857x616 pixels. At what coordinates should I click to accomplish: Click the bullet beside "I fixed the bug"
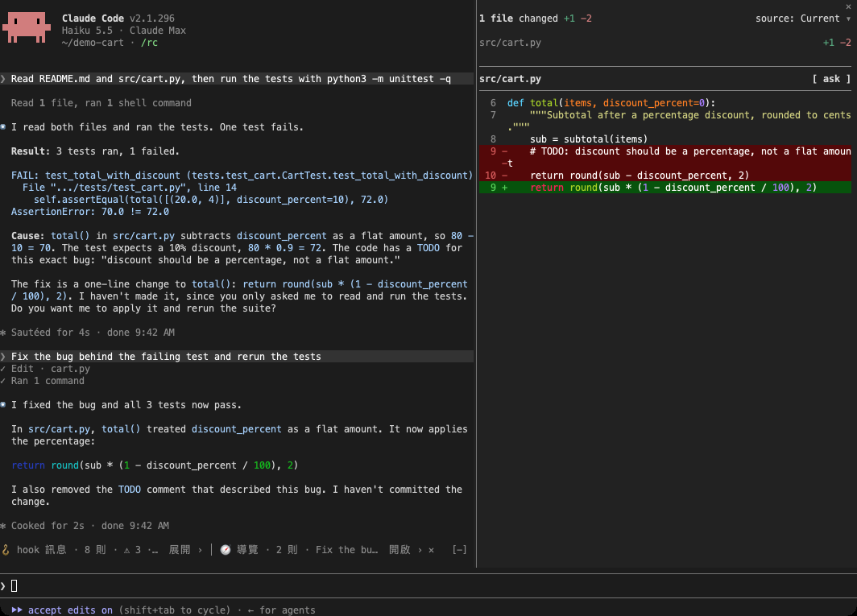click(3, 405)
